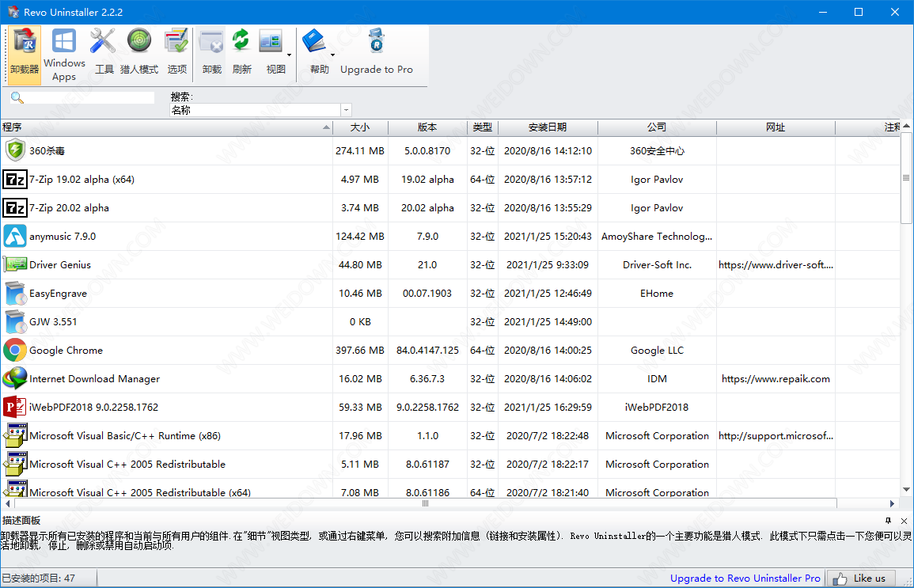Select the anymusic 7.9.0 icon
The width and height of the screenshot is (914, 588).
[15, 236]
